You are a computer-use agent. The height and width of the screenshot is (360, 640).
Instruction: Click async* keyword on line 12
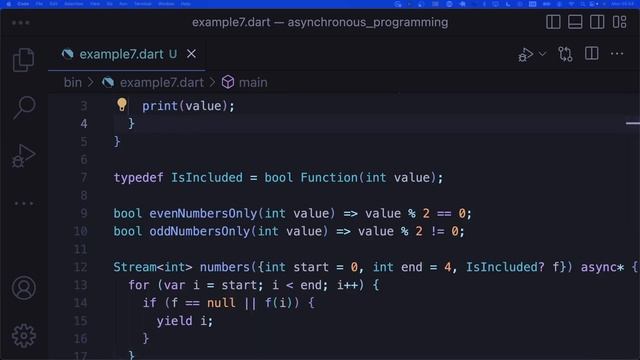tap(602, 267)
